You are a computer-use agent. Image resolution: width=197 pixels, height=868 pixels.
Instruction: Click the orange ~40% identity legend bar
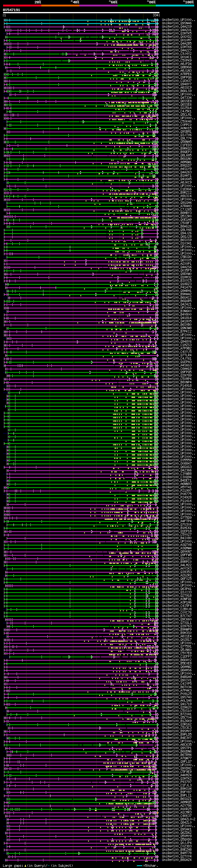pos(60,6)
